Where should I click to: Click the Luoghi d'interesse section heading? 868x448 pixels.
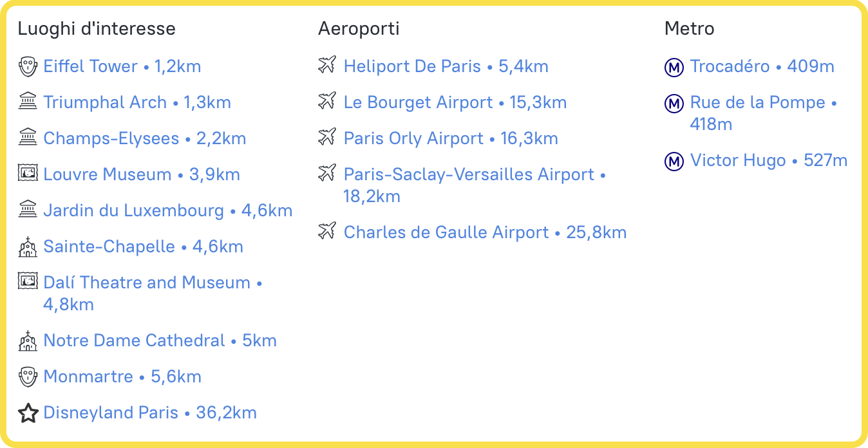[97, 29]
